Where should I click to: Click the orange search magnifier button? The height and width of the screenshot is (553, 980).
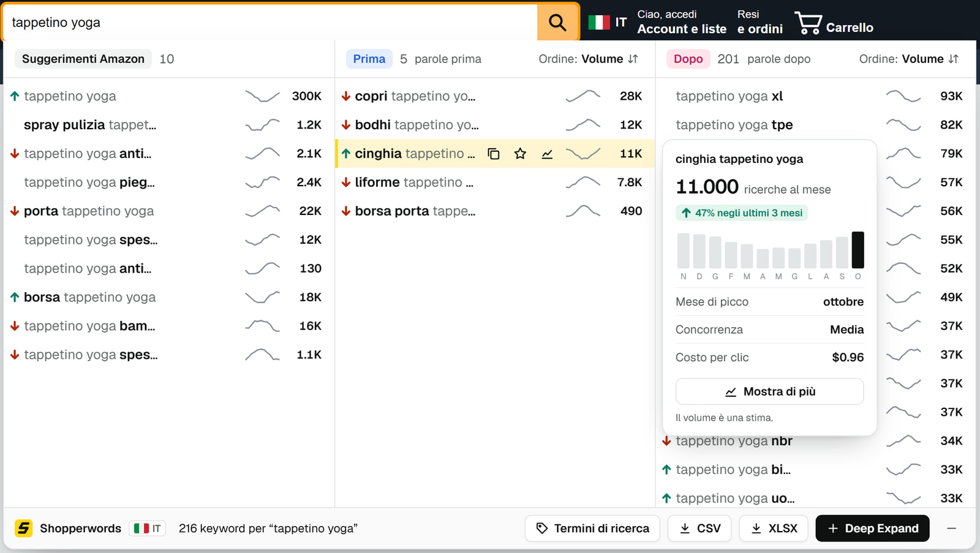(557, 23)
